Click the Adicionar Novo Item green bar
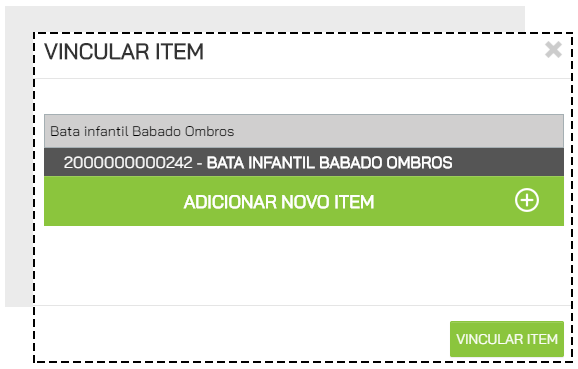578x369 pixels. (x=304, y=201)
